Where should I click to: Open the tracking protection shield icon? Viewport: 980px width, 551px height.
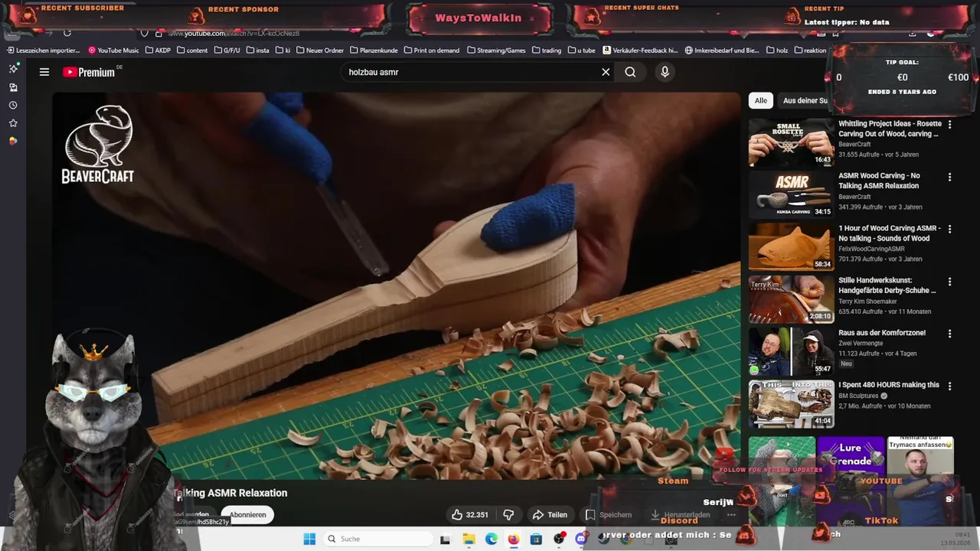tap(144, 33)
